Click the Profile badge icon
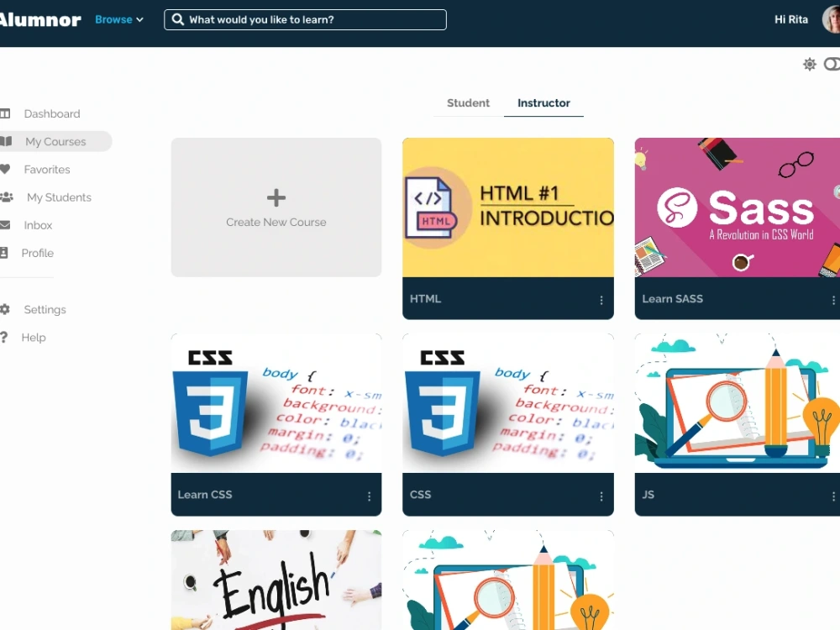The height and width of the screenshot is (630, 840). 3,253
